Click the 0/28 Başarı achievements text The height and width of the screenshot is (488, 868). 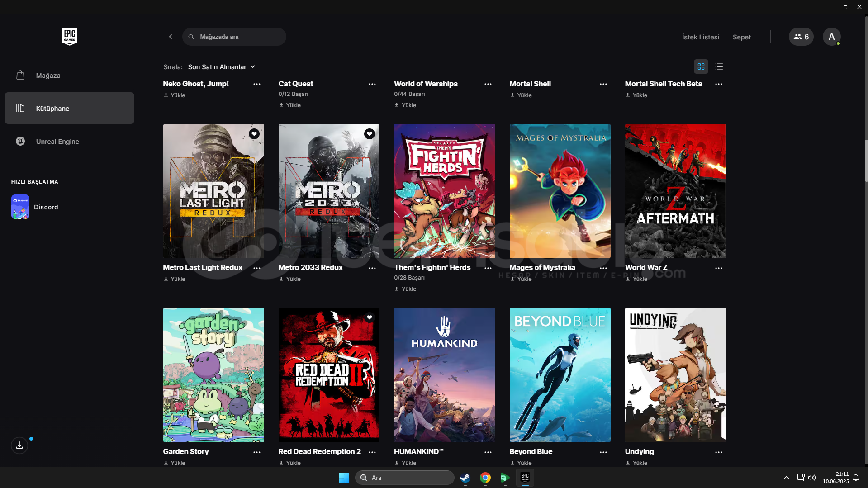pos(409,278)
